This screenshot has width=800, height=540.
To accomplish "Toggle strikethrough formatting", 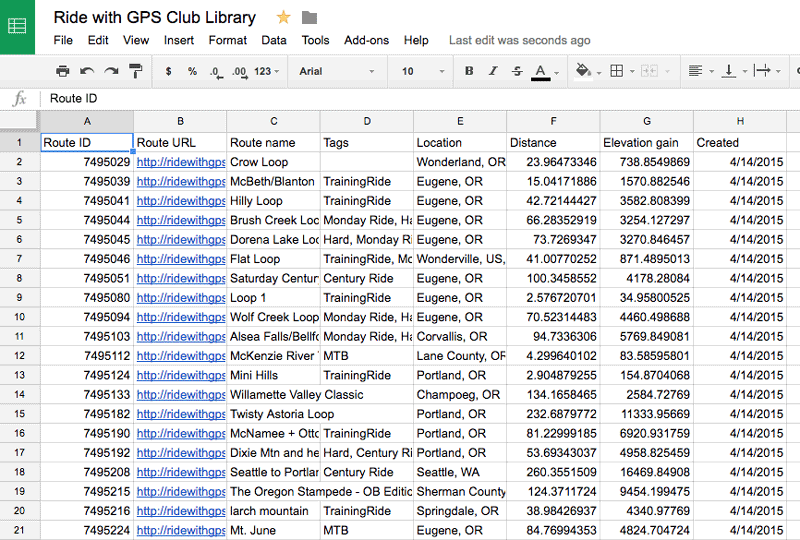I will [x=517, y=71].
